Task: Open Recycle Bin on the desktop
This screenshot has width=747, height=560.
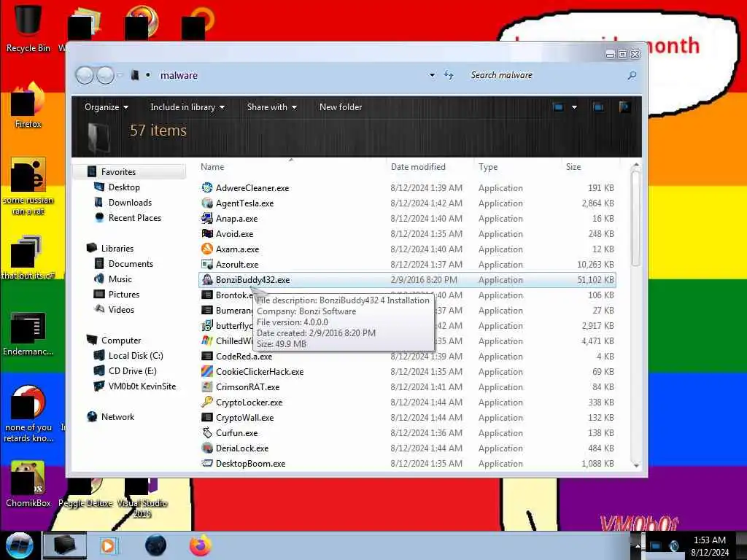Action: 28,28
